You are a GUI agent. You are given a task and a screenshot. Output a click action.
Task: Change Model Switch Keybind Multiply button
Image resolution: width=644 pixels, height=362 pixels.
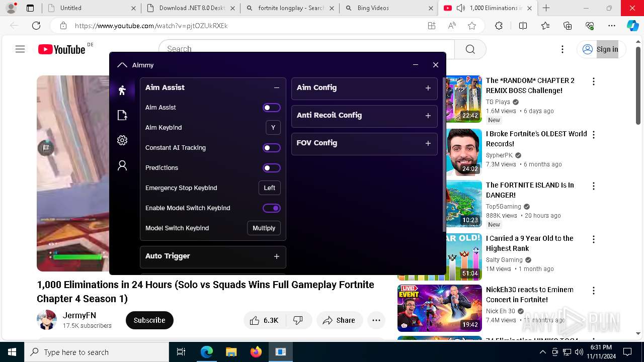tap(264, 228)
